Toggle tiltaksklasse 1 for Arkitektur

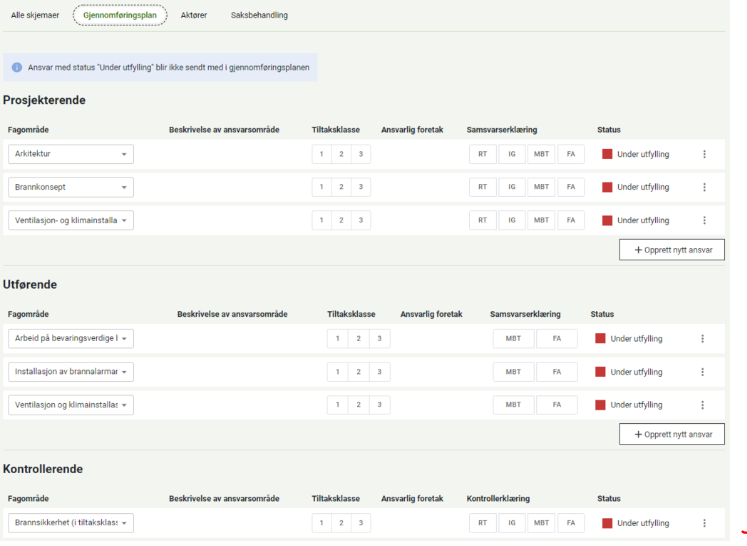321,154
